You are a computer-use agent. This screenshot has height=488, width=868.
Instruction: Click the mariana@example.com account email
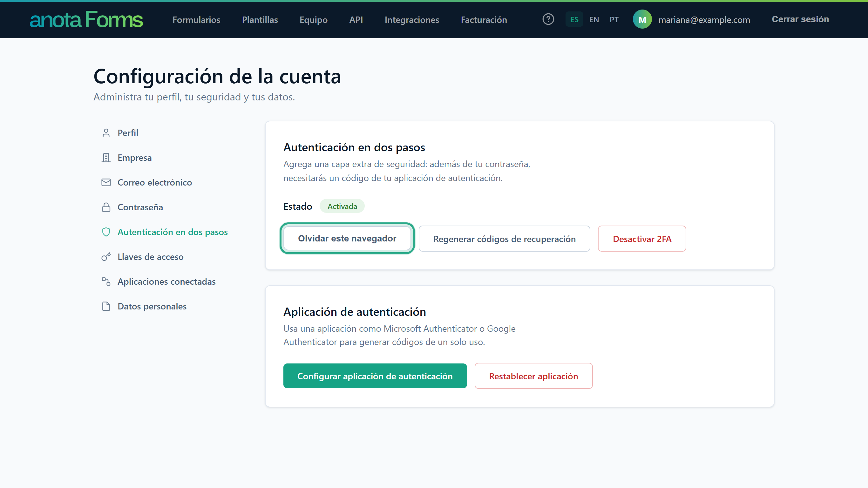(704, 20)
